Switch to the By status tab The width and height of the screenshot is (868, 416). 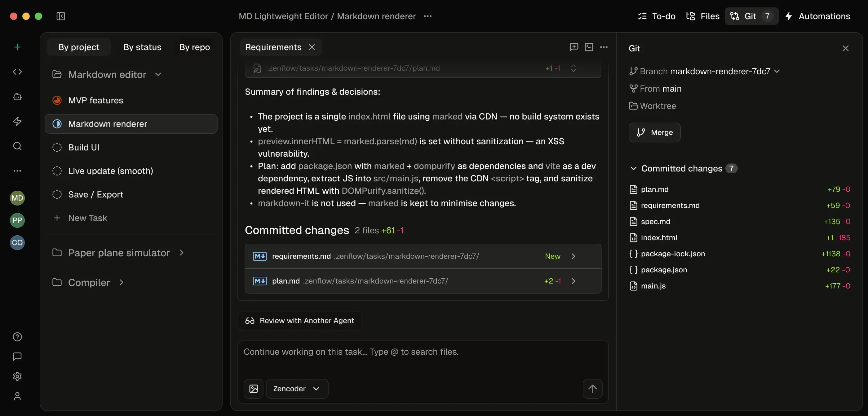(142, 47)
